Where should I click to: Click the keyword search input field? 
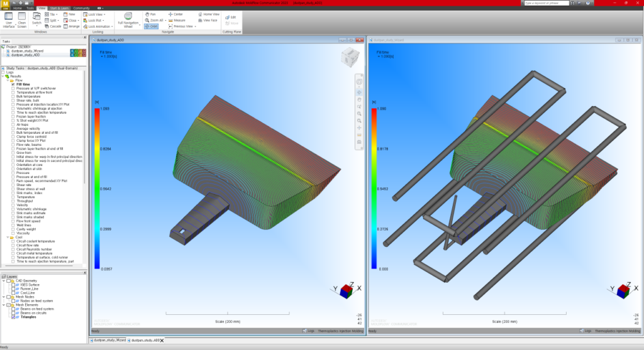coord(547,3)
